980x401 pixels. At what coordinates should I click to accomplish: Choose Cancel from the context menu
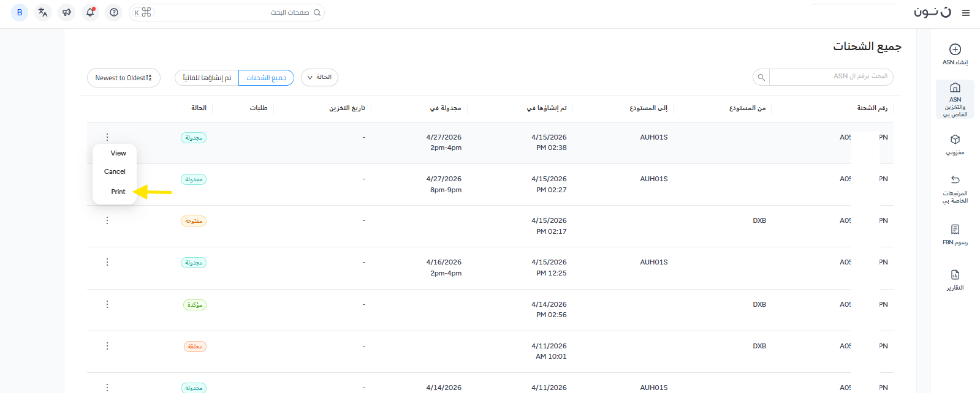(x=115, y=171)
